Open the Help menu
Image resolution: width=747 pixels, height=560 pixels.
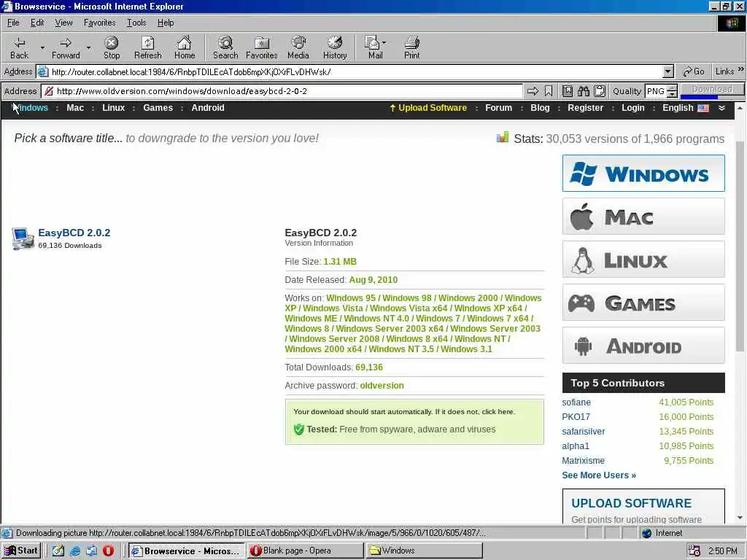pos(166,23)
